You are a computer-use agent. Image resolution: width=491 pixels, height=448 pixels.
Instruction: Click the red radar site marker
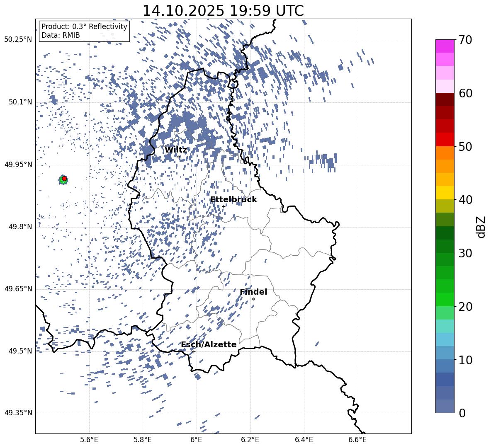64,178
